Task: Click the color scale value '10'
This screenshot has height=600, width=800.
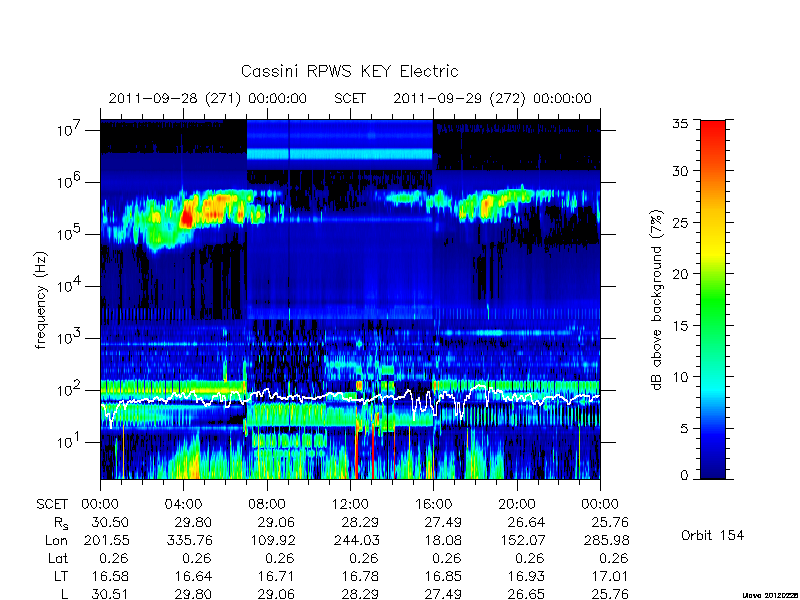Action: point(680,377)
